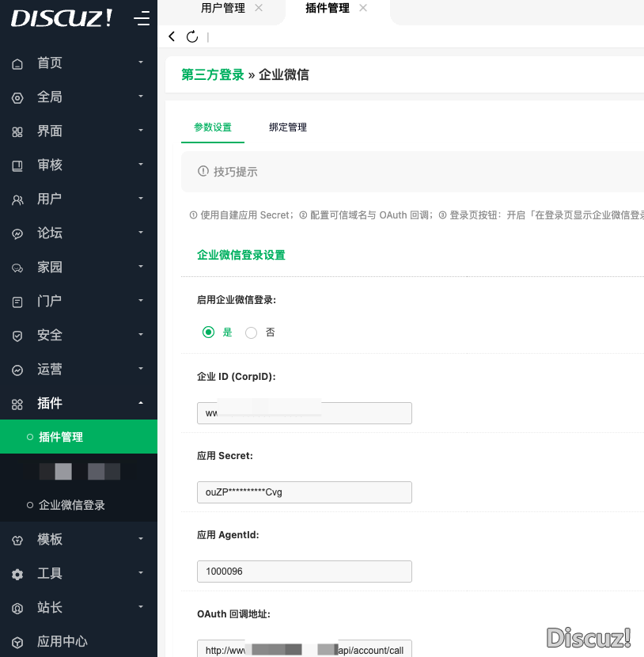Screen dimensions: 644x657
Task: Expand the 用户 menu arrow
Action: tap(141, 198)
